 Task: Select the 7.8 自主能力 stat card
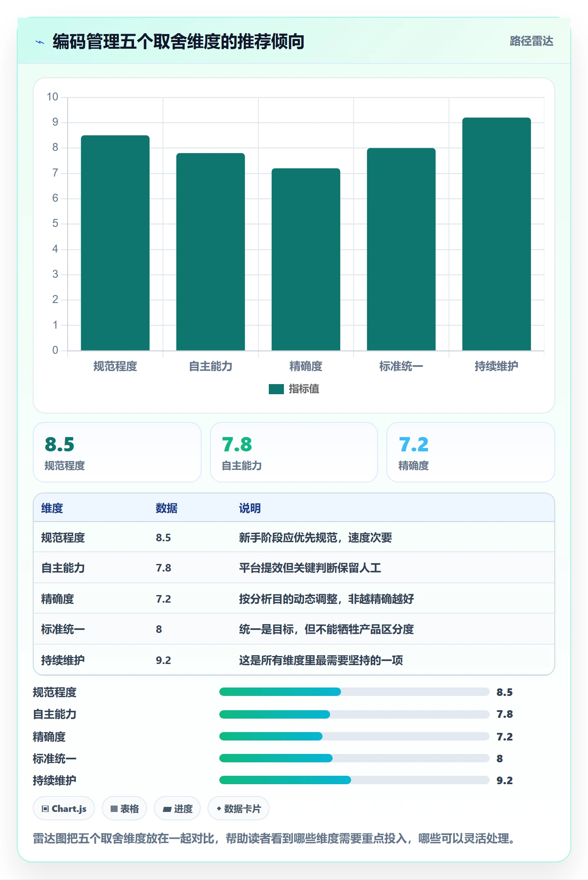point(294,452)
